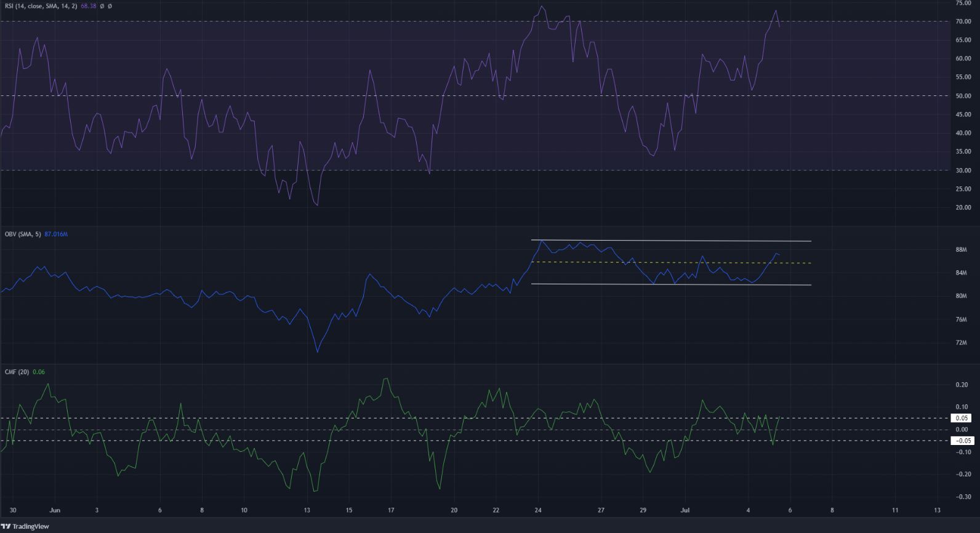980x533 pixels.
Task: Click the 88M level on OBV axis
Action: point(960,250)
